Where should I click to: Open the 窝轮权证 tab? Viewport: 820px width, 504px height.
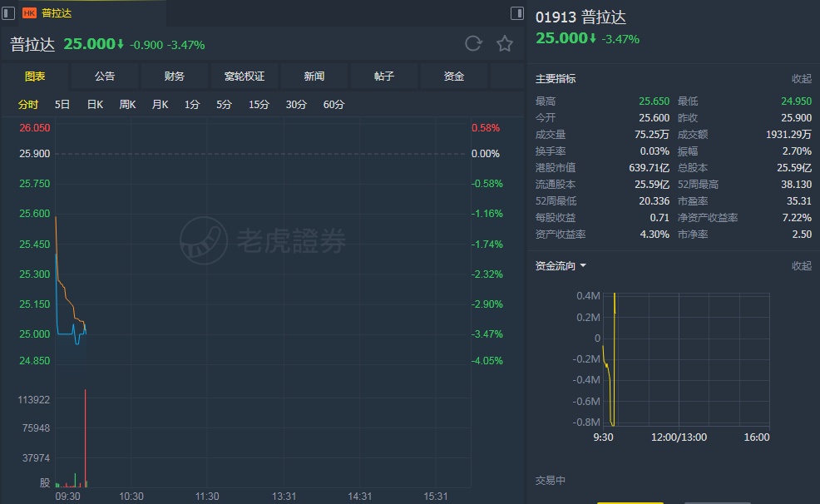pyautogui.click(x=245, y=77)
